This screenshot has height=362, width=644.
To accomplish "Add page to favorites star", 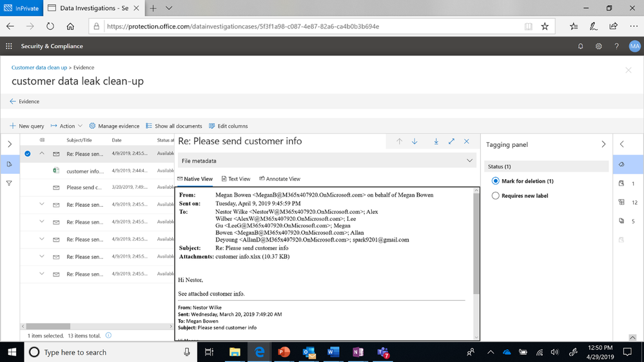I will click(545, 26).
